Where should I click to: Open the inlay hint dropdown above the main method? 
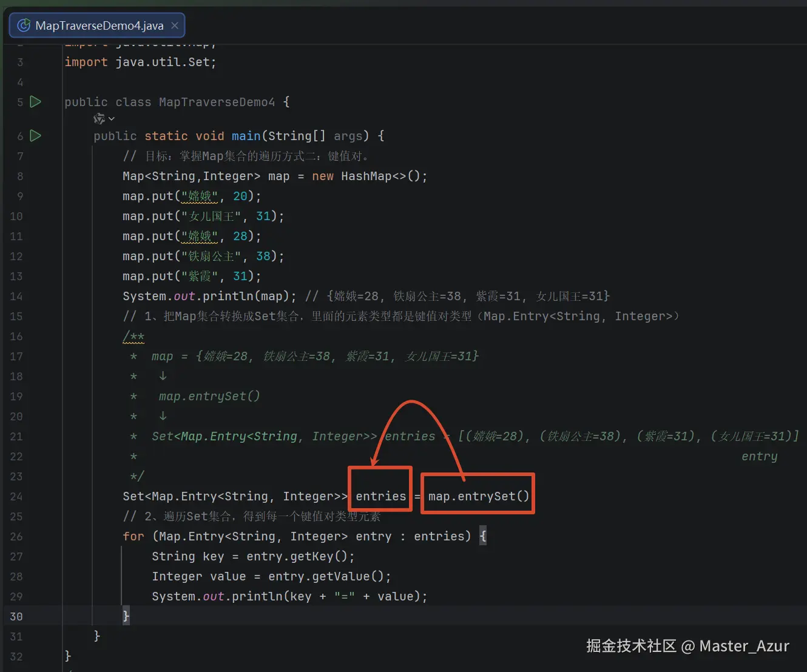point(104,119)
